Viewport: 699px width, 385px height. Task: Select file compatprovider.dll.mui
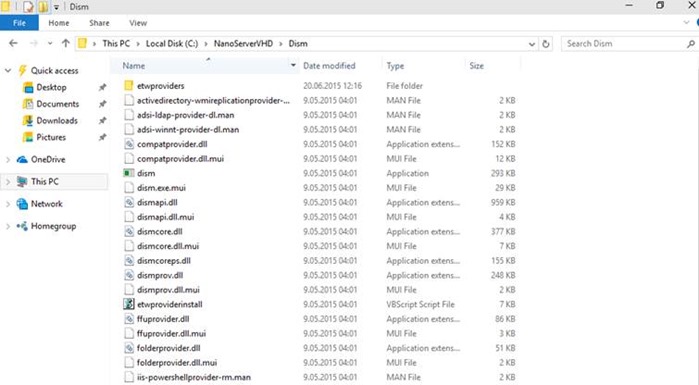(x=180, y=159)
